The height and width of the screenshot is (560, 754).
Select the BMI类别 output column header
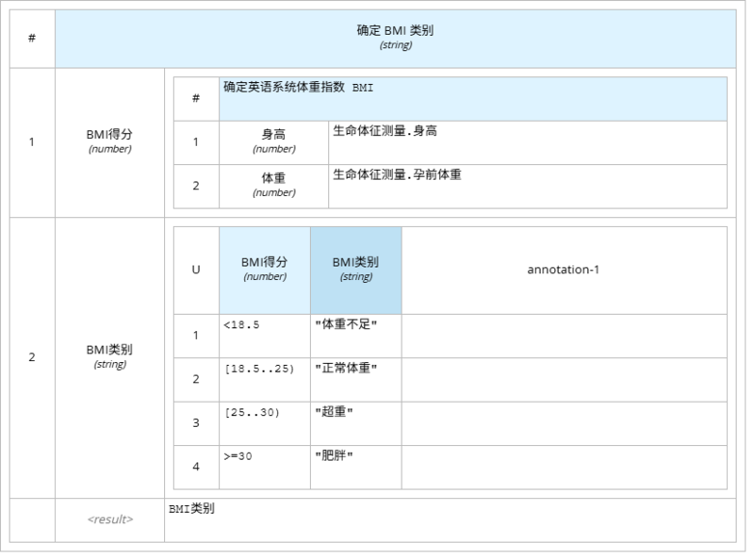[355, 270]
